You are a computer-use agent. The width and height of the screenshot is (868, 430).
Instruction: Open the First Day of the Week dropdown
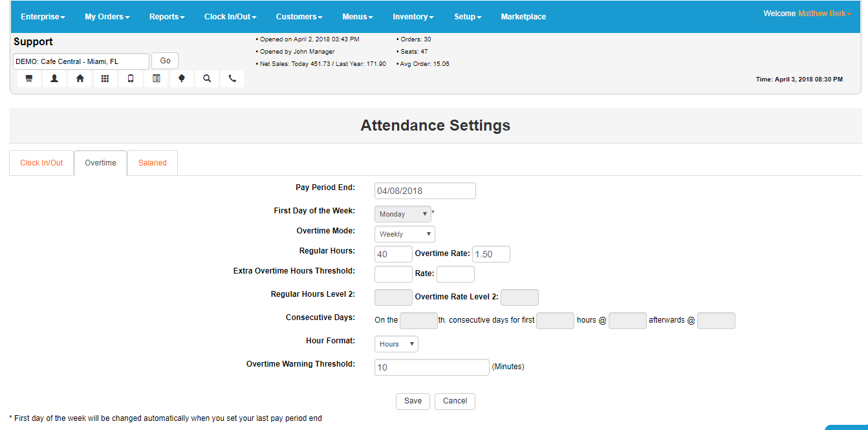[x=403, y=214]
